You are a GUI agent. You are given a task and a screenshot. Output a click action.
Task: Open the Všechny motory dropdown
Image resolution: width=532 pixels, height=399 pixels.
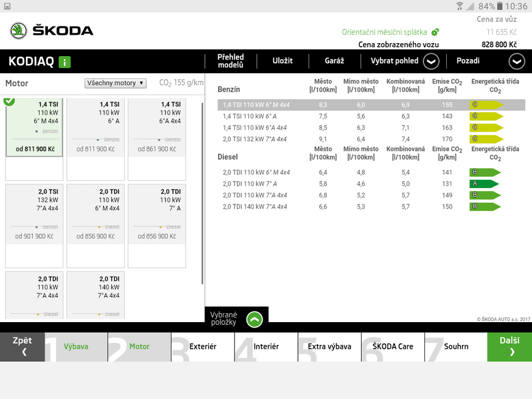point(115,83)
